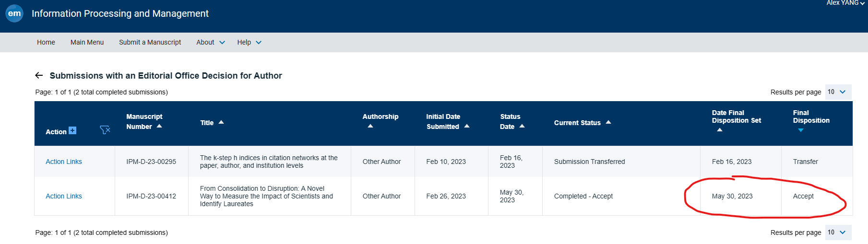The width and height of the screenshot is (868, 244).
Task: Sort by Manuscript Number arrow
Action: coord(159,126)
